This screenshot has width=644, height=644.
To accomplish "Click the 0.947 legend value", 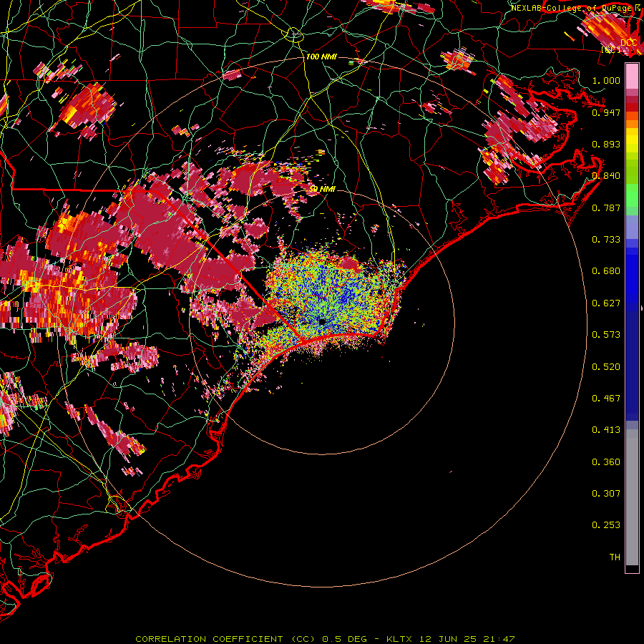I will pos(606,112).
